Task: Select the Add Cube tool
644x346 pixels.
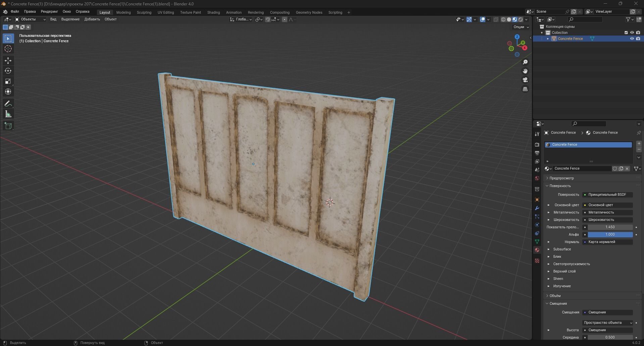Action: (x=8, y=126)
